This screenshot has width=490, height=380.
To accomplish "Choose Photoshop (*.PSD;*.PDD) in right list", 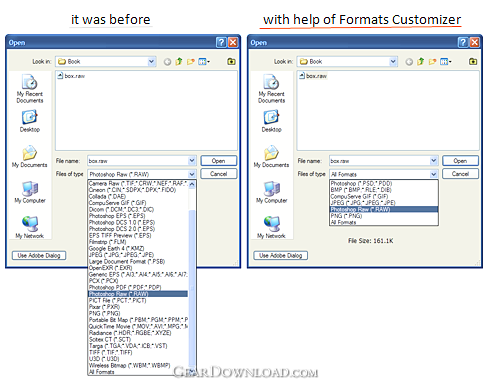I will coord(384,183).
